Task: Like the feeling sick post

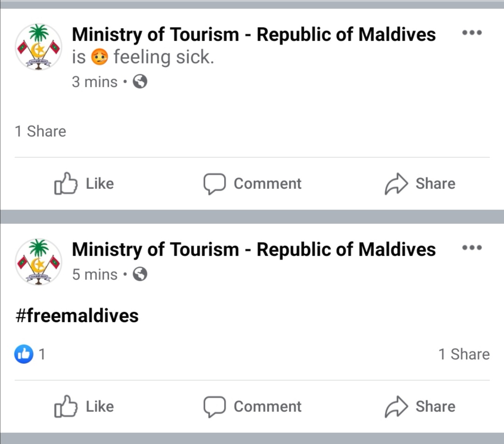Action: pyautogui.click(x=84, y=184)
